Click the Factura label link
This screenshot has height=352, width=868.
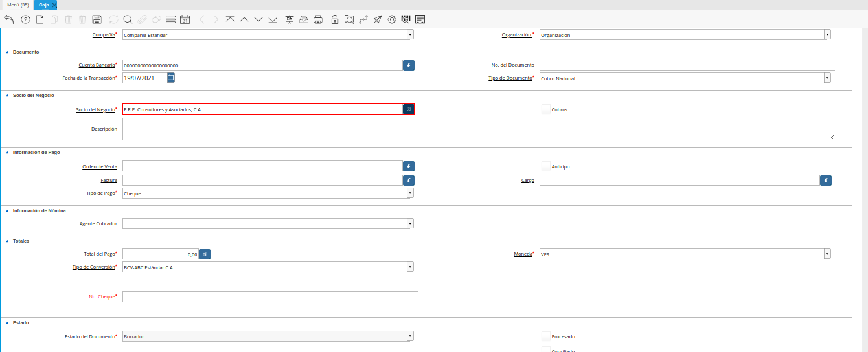109,181
